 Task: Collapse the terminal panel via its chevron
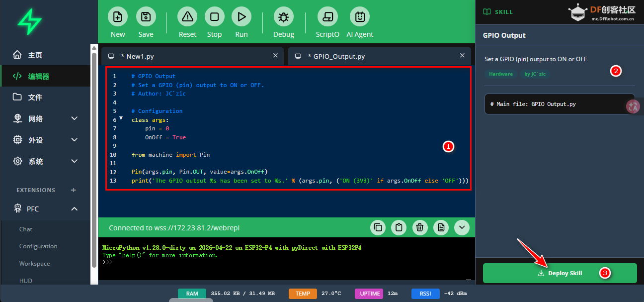[x=462, y=227]
